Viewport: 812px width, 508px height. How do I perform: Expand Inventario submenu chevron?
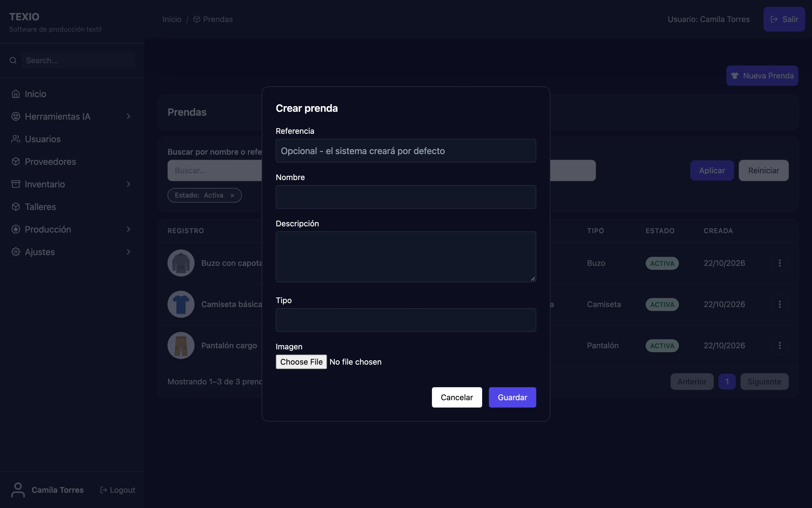(129, 184)
